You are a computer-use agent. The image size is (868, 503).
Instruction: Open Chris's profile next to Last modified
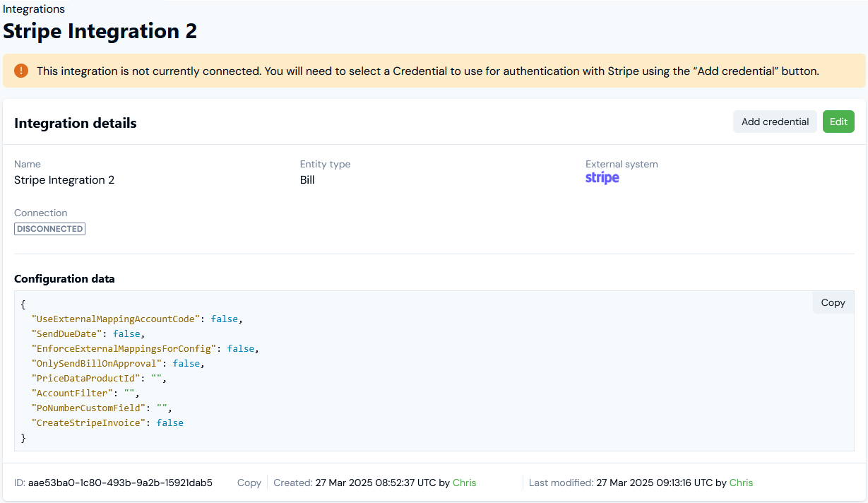pyautogui.click(x=741, y=483)
